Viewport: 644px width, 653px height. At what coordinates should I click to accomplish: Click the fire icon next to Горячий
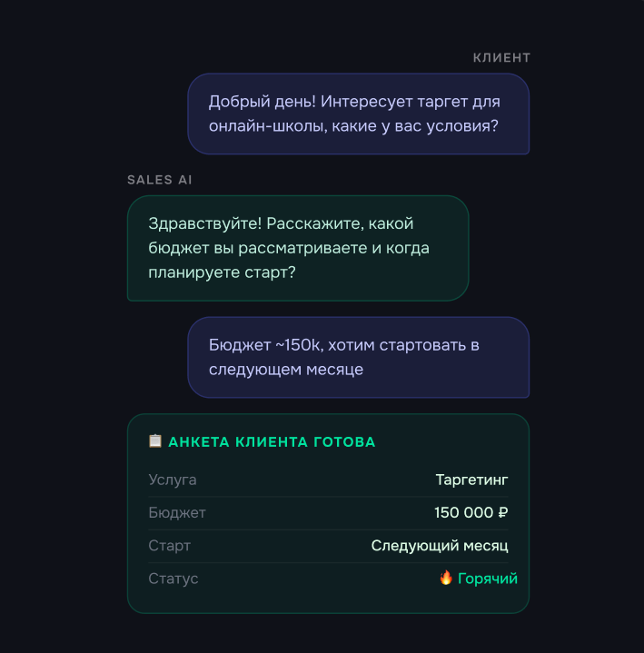pyautogui.click(x=446, y=578)
